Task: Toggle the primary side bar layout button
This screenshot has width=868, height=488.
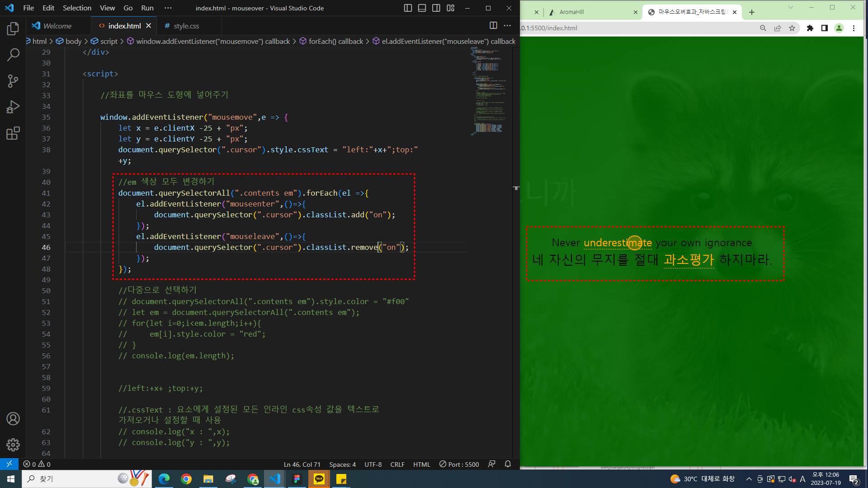Action: [408, 8]
